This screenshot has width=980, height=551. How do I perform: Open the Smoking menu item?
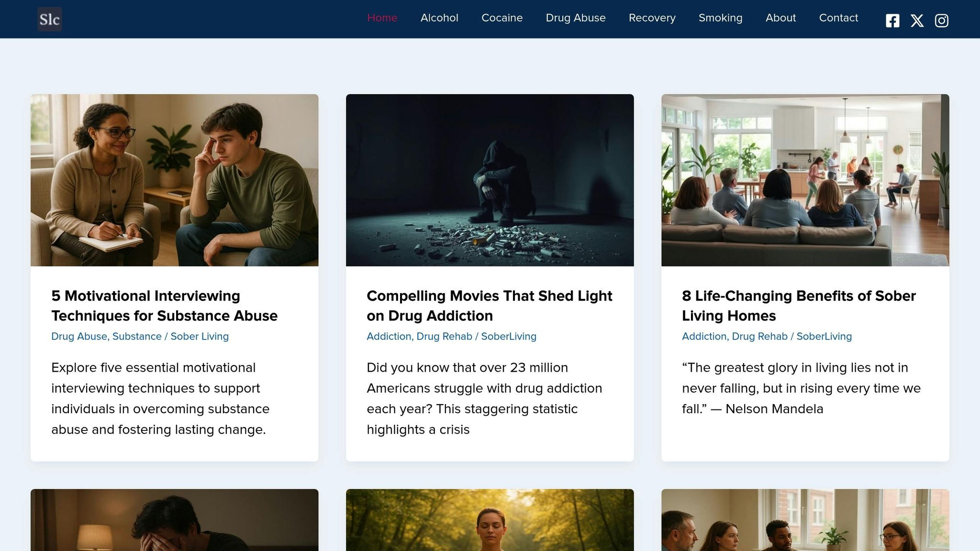pos(721,18)
